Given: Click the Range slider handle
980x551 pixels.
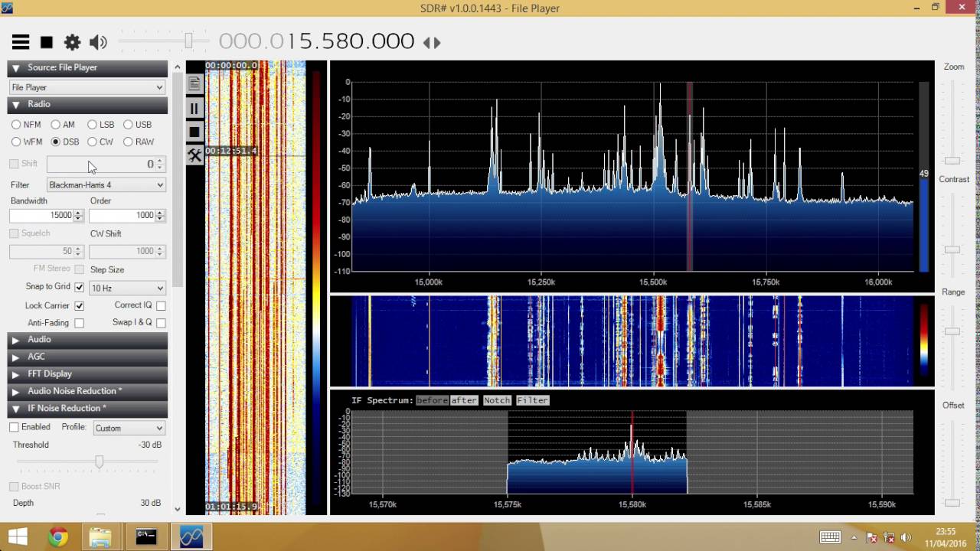Looking at the screenshot, I should (952, 331).
